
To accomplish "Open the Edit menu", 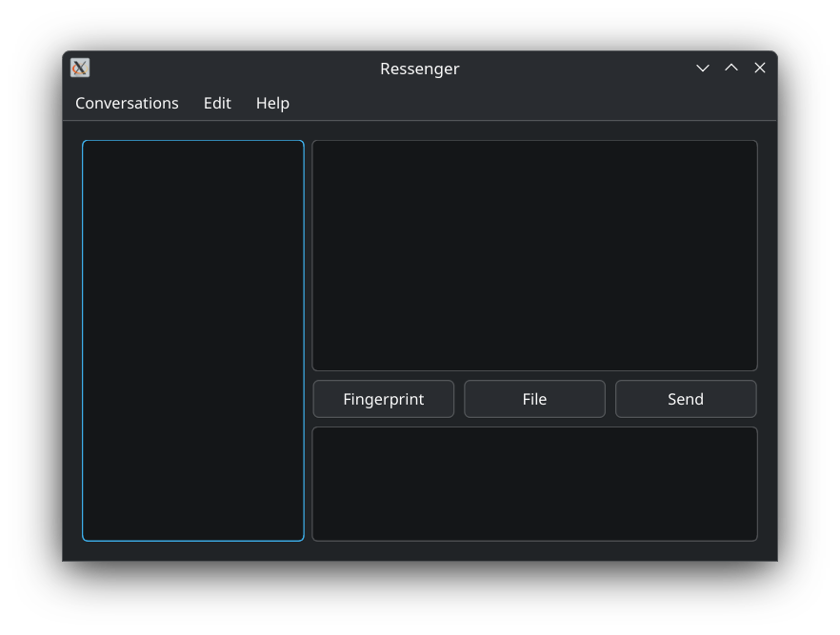I will coord(217,103).
